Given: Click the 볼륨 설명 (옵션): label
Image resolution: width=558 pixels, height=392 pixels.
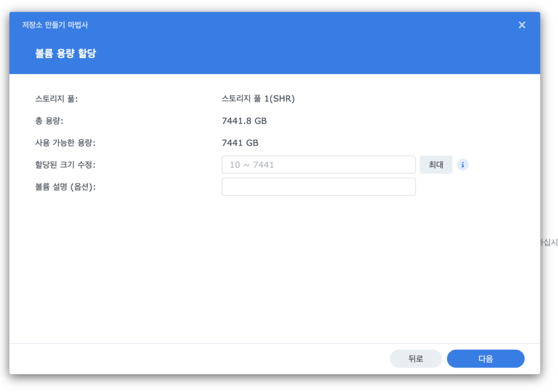Looking at the screenshot, I should tap(65, 187).
